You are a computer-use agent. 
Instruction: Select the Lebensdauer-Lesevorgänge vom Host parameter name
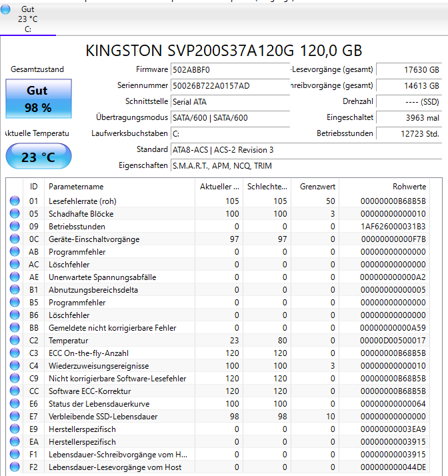click(115, 467)
